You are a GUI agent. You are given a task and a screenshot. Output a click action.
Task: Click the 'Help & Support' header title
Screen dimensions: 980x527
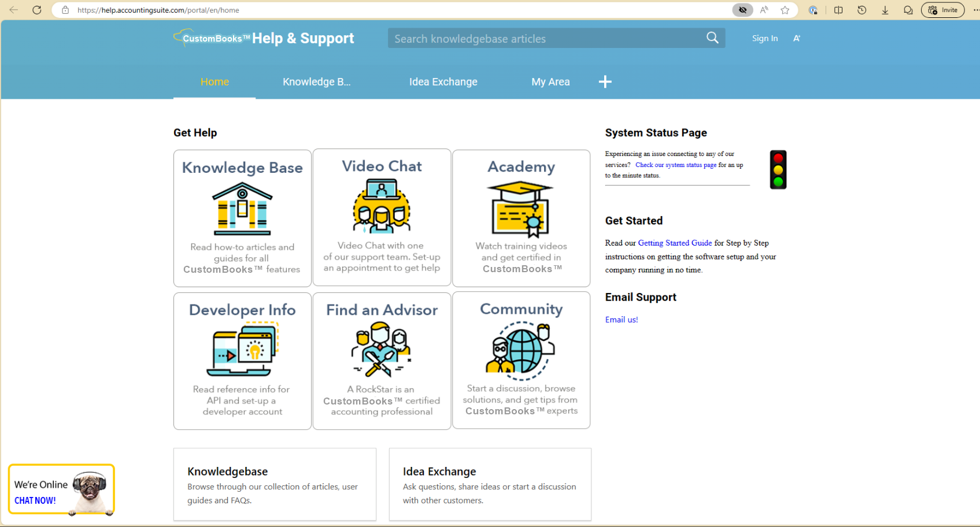tap(303, 38)
